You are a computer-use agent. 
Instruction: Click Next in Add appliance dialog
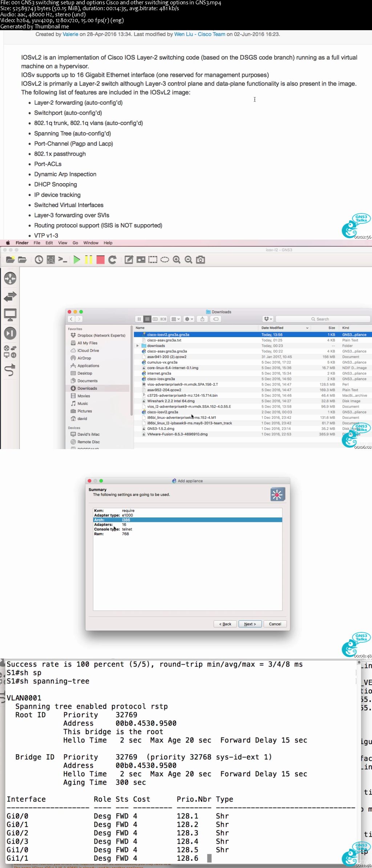pos(250,624)
